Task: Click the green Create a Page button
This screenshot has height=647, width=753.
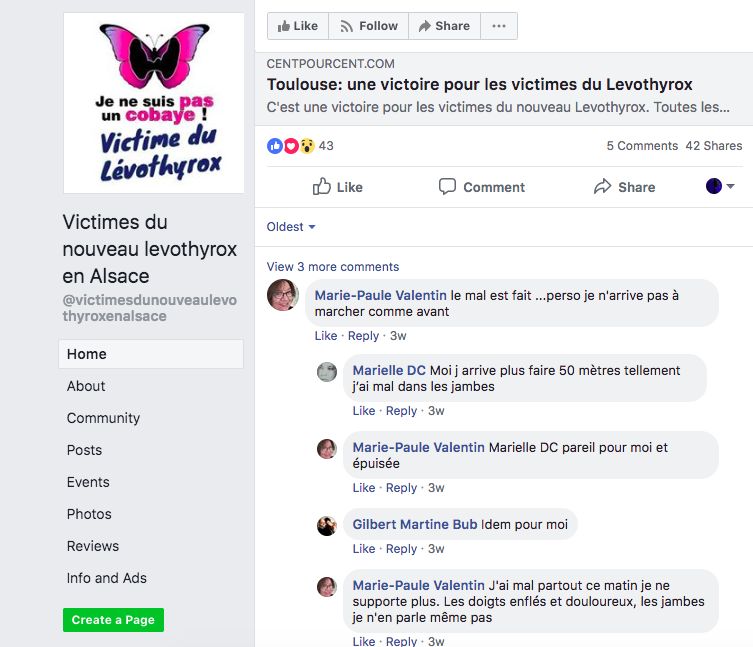Action: 113,620
